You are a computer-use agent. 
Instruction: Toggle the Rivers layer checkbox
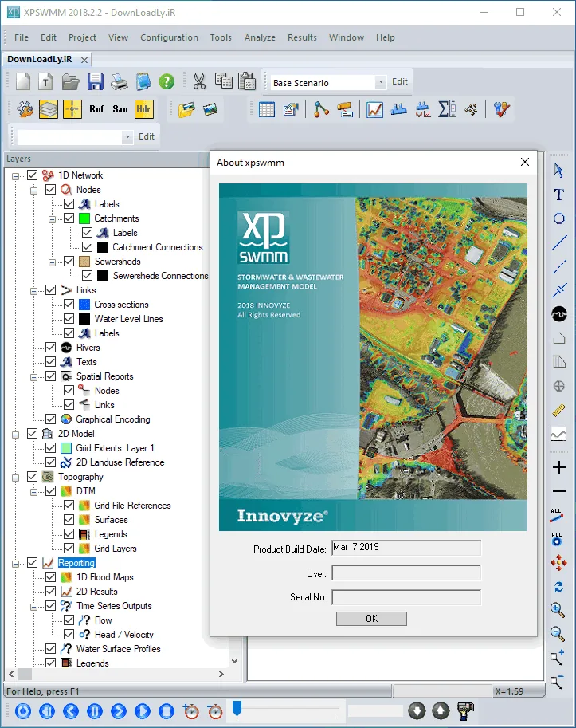[50, 348]
